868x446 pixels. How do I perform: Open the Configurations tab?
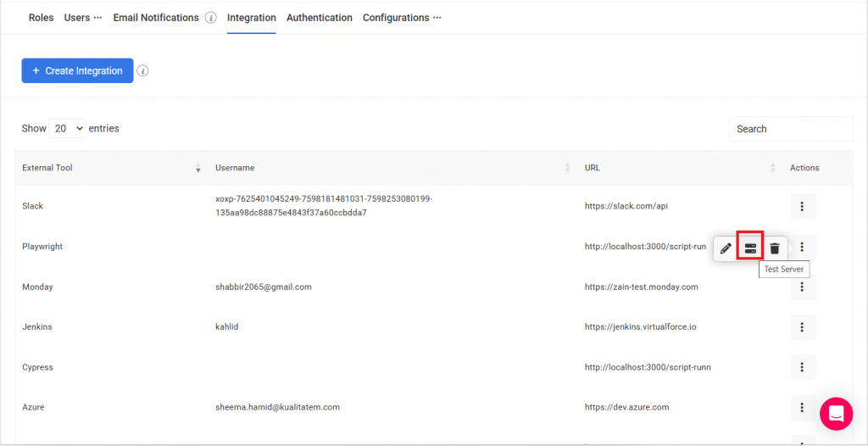pos(396,18)
